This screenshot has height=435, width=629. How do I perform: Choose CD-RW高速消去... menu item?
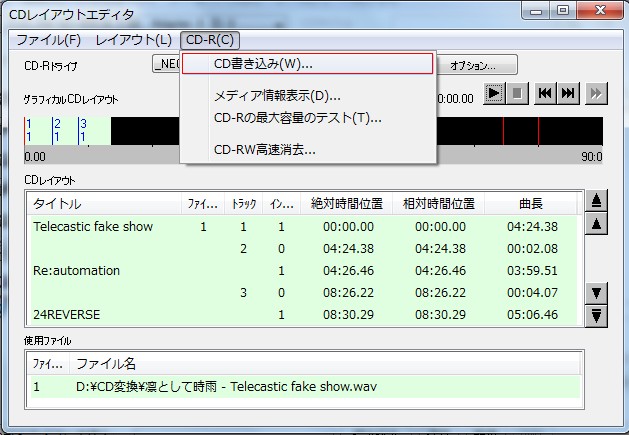click(264, 150)
